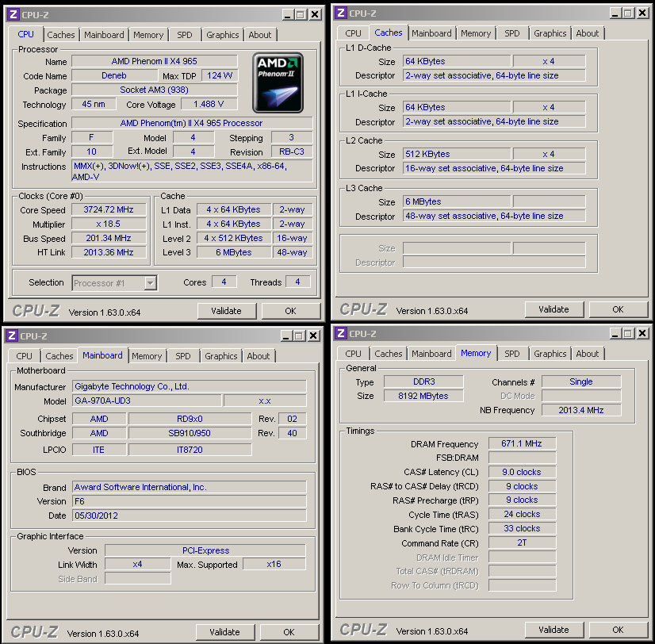
Task: Open SPD tab in the Mainboard window
Action: (183, 356)
